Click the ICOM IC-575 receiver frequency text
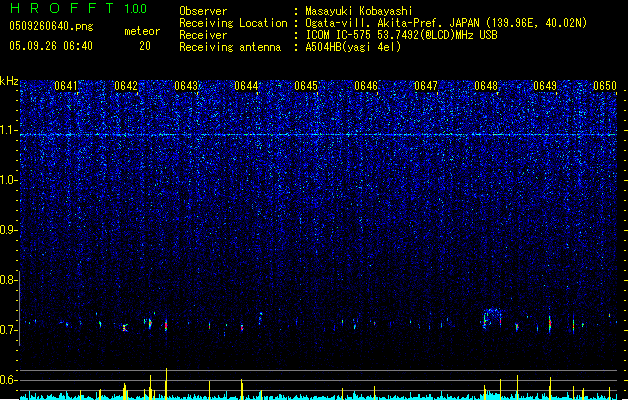 click(x=402, y=35)
